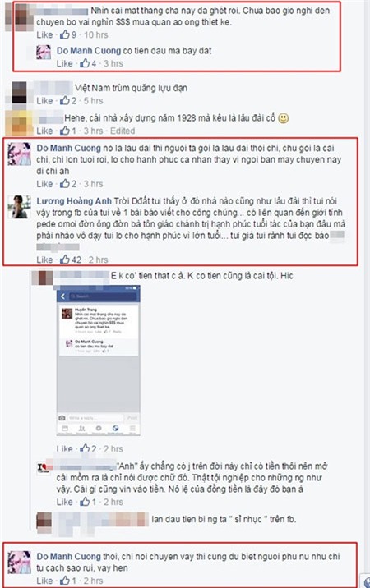Click thumbs-up icon on 'lâu đài cổ' comment

65,131
